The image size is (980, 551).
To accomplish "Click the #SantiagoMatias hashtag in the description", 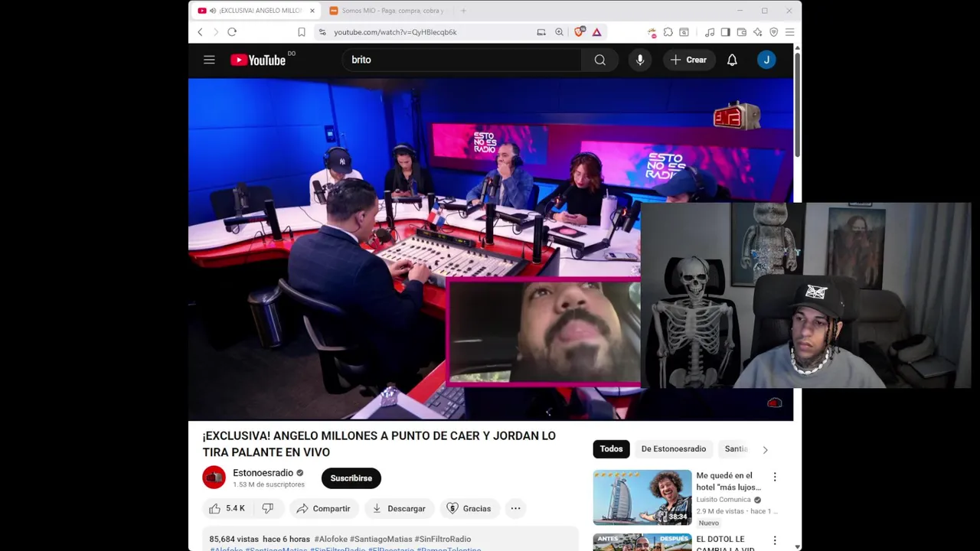I will (x=381, y=540).
